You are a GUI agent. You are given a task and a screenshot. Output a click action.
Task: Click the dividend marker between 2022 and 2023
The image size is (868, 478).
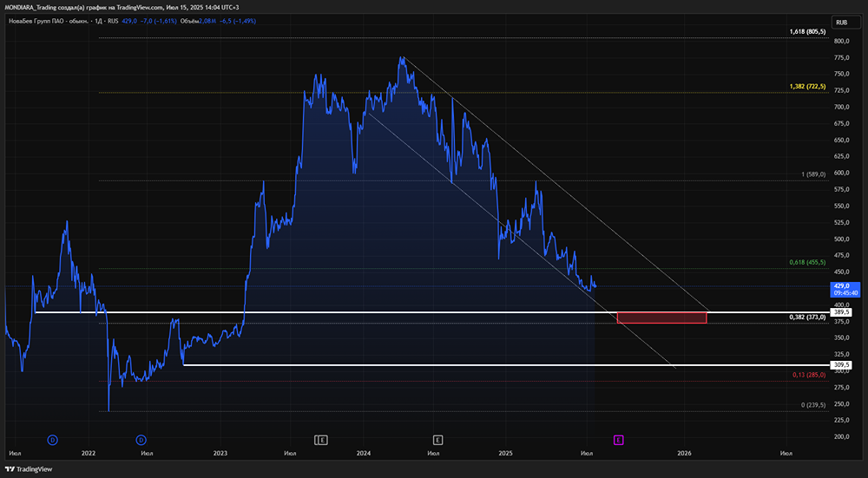click(x=141, y=440)
